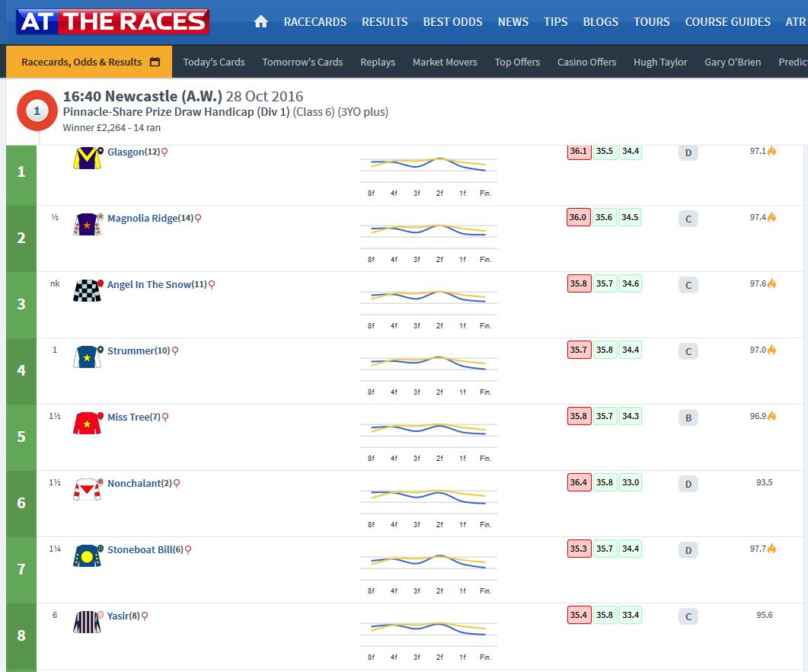Image resolution: width=808 pixels, height=672 pixels.
Task: Click the tracker pin next to Nonchalant
Action: click(177, 484)
